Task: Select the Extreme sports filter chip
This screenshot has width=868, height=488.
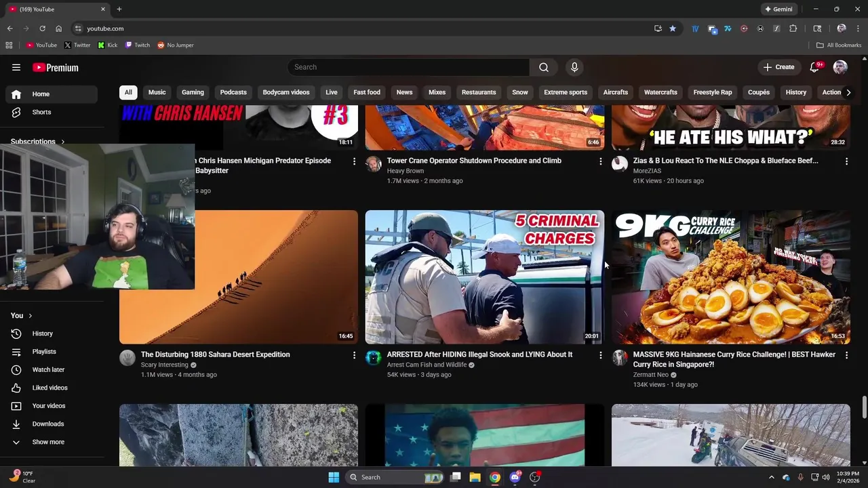Action: [x=566, y=92]
